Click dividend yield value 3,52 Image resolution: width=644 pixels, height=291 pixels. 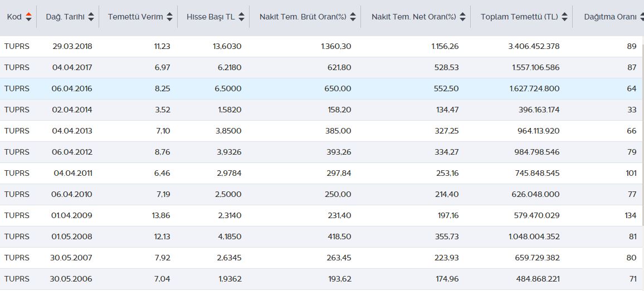[162, 110]
